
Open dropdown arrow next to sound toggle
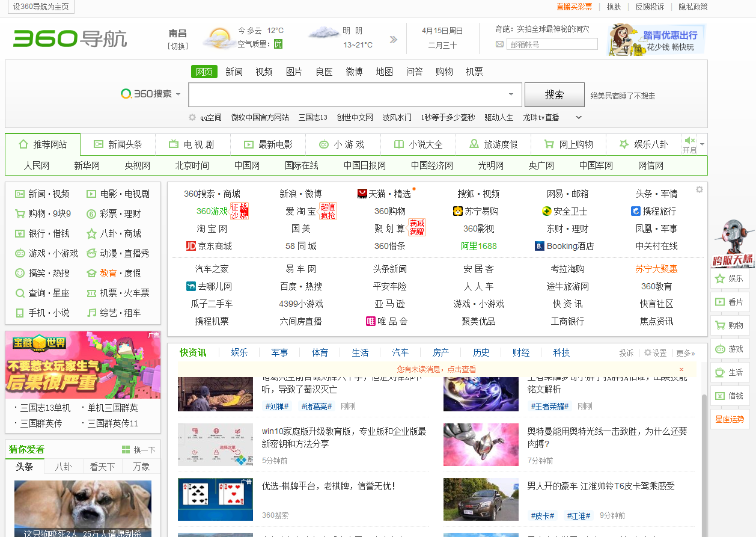coord(702,144)
